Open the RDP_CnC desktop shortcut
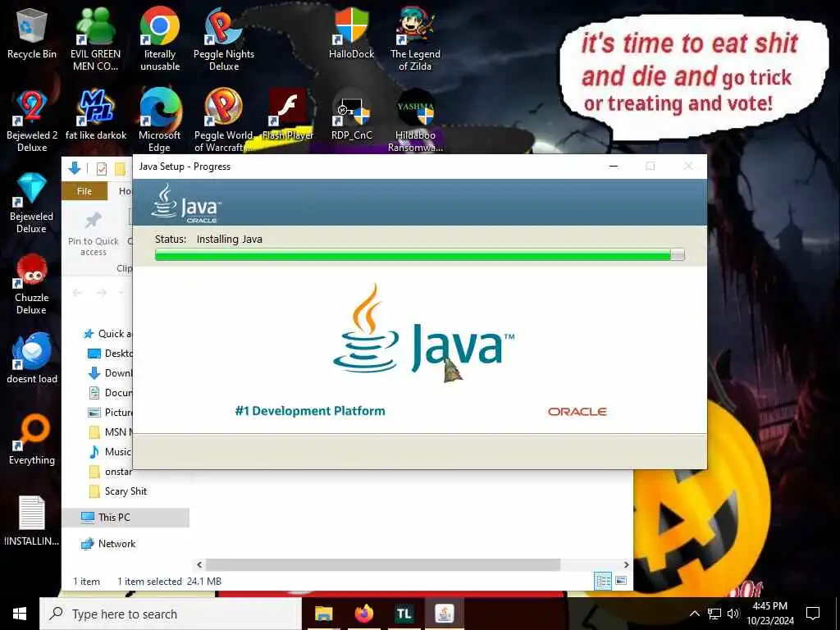The height and width of the screenshot is (630, 840). click(351, 115)
